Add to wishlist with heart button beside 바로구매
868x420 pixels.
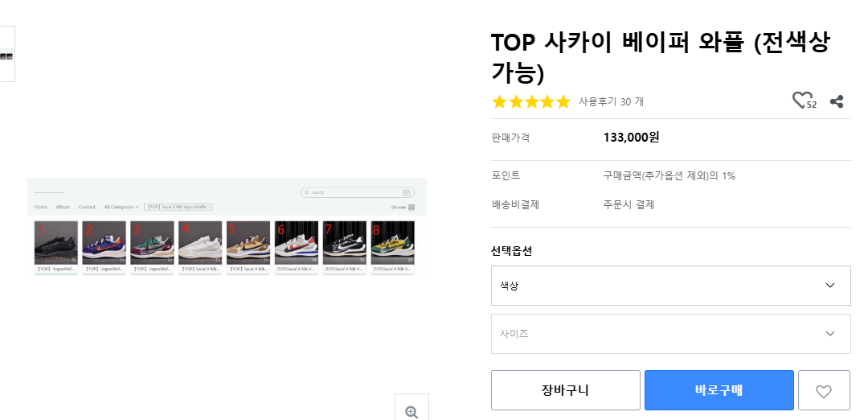824,390
